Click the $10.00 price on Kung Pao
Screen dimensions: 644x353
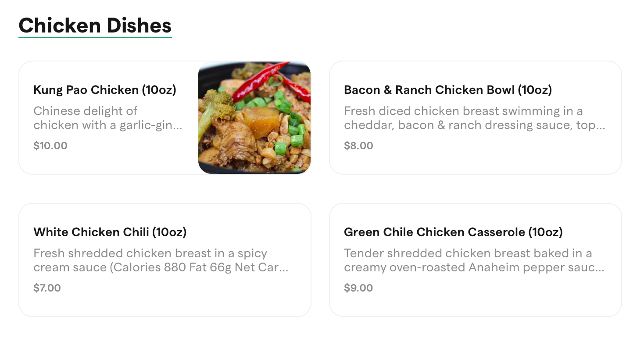tap(50, 146)
